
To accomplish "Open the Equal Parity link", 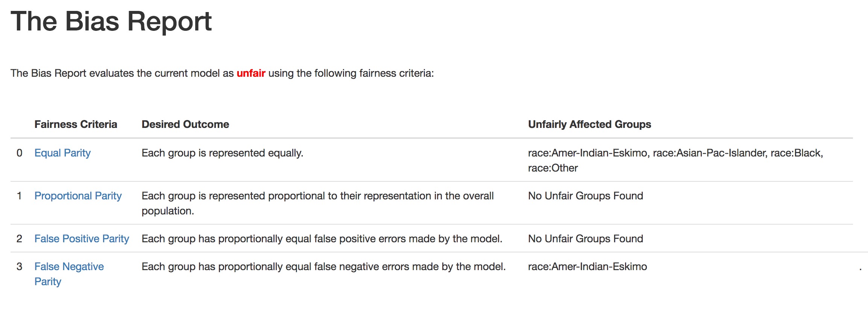I will 62,153.
